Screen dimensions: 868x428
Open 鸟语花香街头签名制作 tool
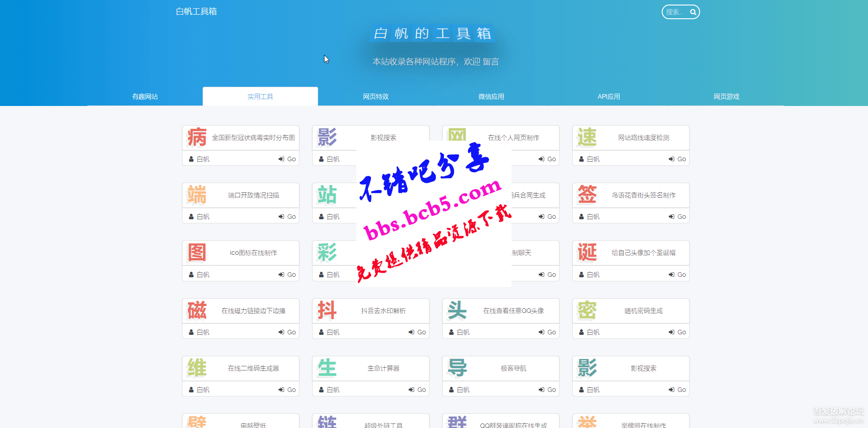coord(643,195)
